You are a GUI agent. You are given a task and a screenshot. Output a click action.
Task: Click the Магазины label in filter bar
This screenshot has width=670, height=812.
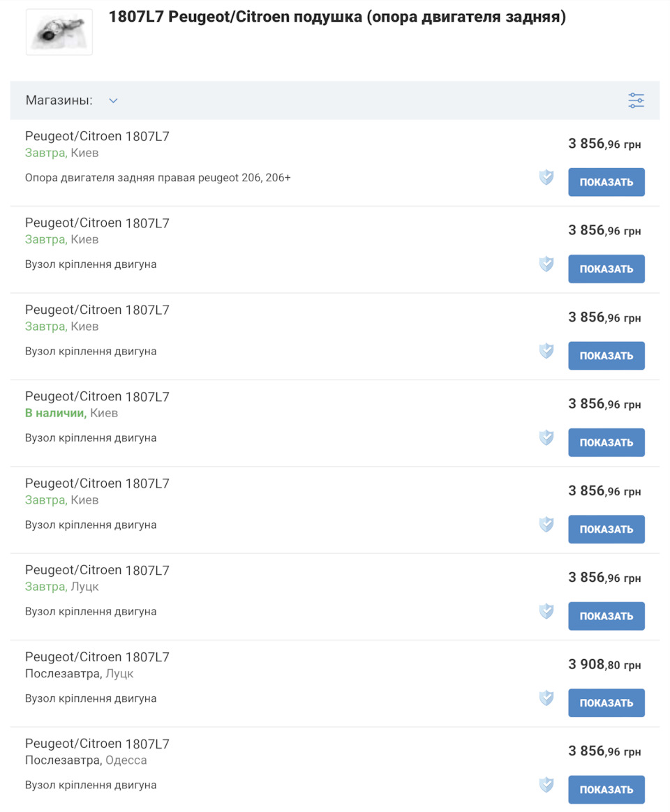coord(59,100)
